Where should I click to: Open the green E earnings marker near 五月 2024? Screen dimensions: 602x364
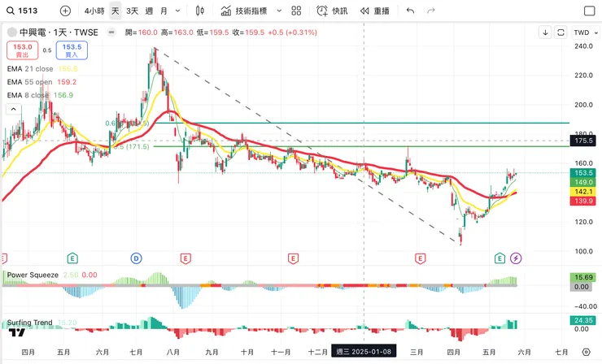pyautogui.click(x=72, y=258)
